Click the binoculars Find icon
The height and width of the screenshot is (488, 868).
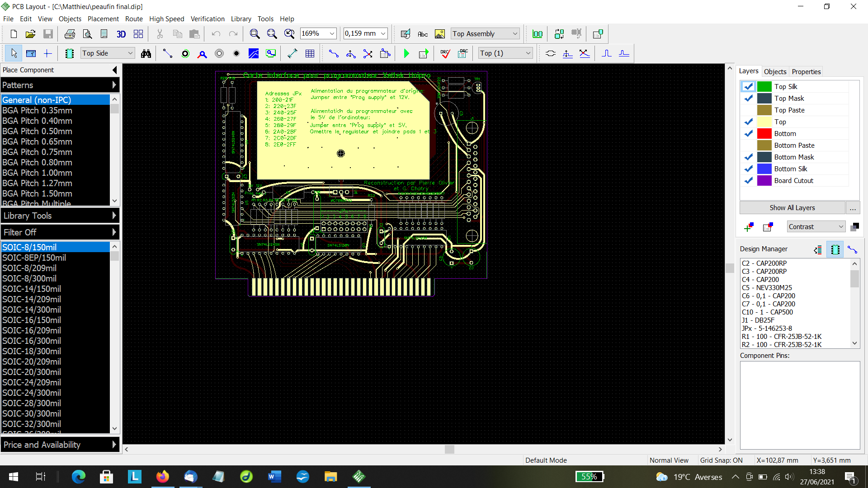click(146, 53)
